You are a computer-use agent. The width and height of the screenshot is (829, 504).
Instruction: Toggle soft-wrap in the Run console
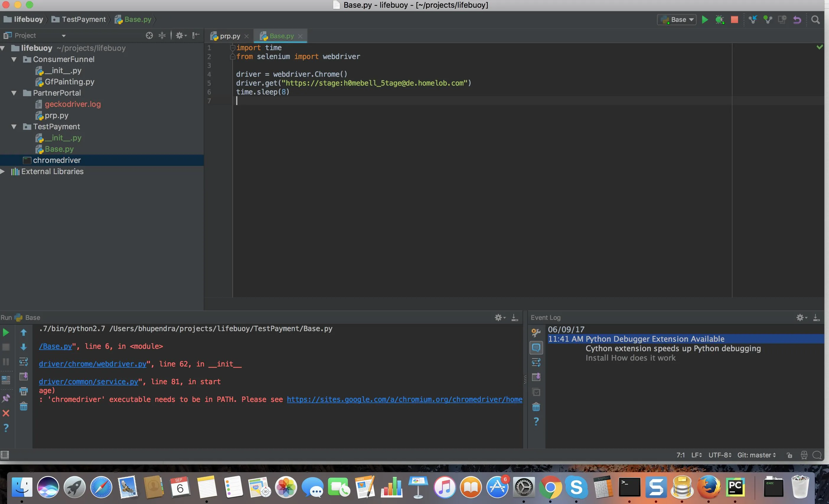tap(24, 362)
